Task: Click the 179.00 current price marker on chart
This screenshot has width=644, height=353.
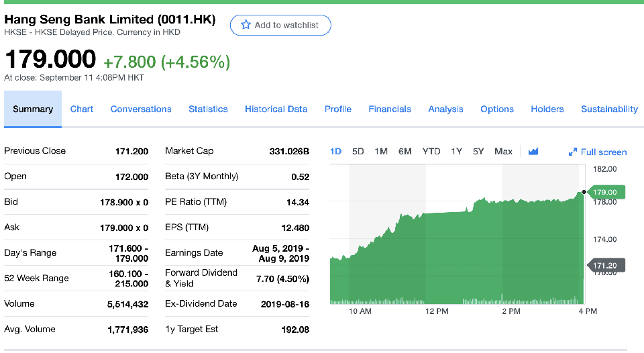Action: coord(606,193)
